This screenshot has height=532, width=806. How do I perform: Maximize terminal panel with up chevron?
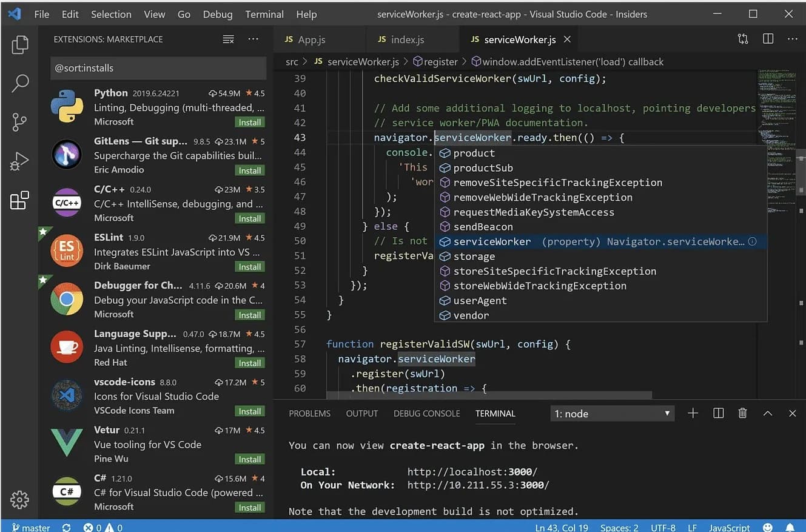click(x=767, y=413)
